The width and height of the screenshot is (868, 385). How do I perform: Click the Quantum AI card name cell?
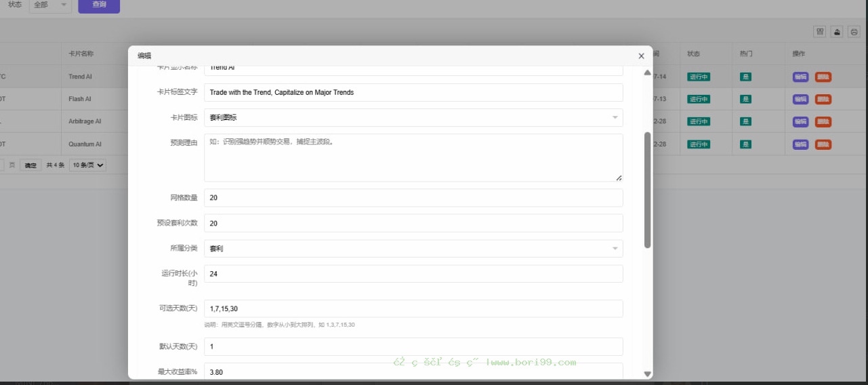coord(84,144)
